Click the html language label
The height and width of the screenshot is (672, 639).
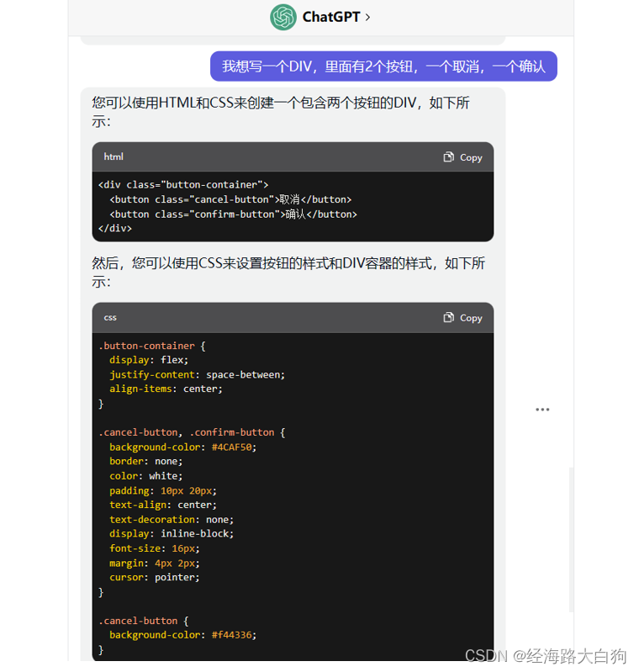(x=114, y=157)
